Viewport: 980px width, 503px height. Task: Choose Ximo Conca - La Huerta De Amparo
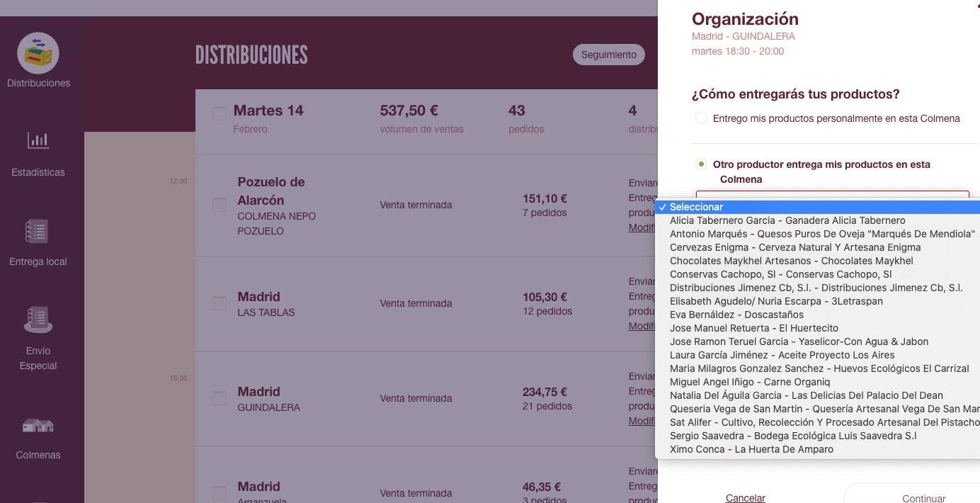click(818, 449)
